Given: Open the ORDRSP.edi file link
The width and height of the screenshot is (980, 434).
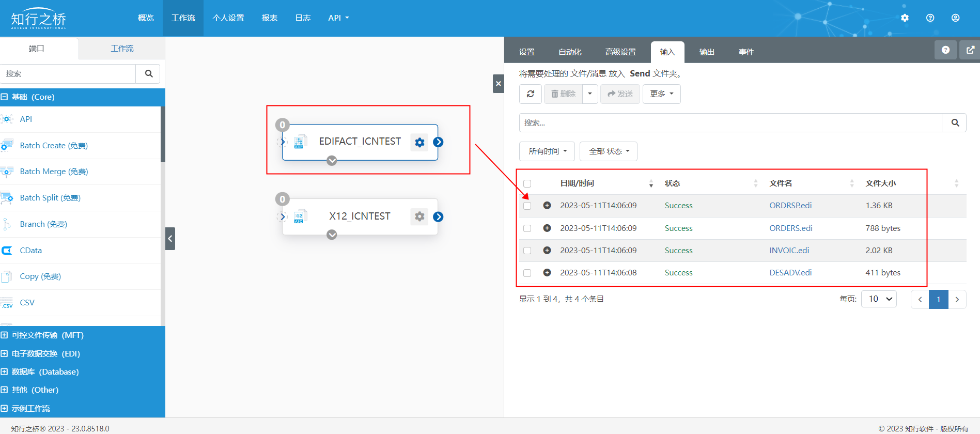Looking at the screenshot, I should coord(790,205).
